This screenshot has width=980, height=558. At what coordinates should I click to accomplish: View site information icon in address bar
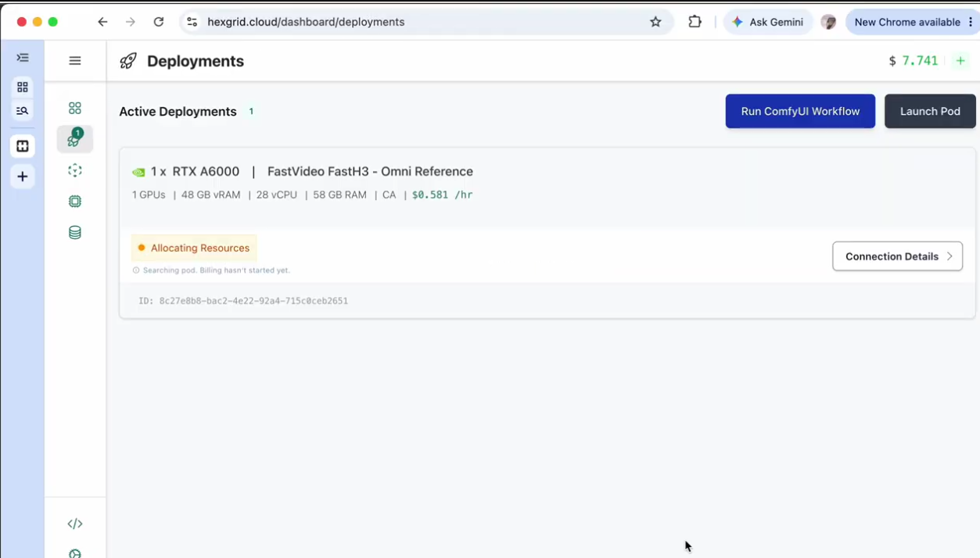click(x=192, y=22)
